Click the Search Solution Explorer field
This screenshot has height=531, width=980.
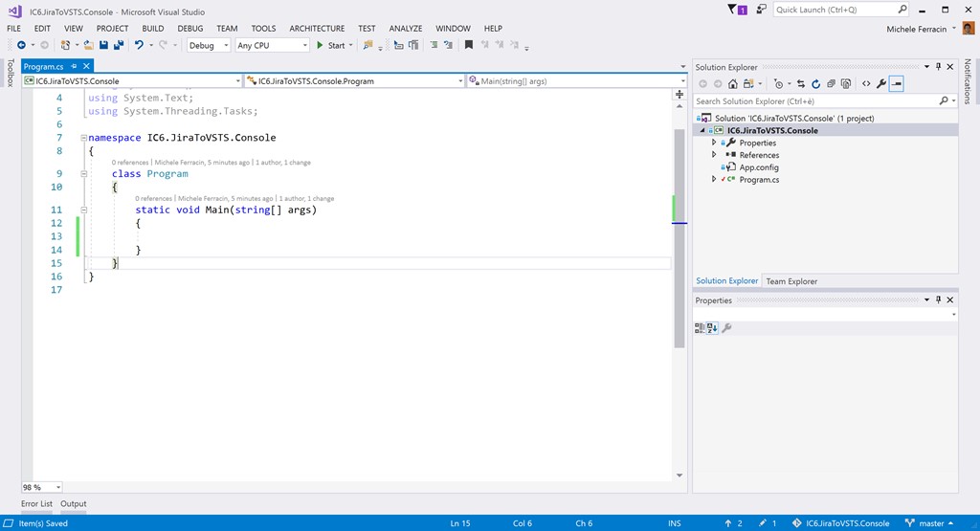click(815, 100)
